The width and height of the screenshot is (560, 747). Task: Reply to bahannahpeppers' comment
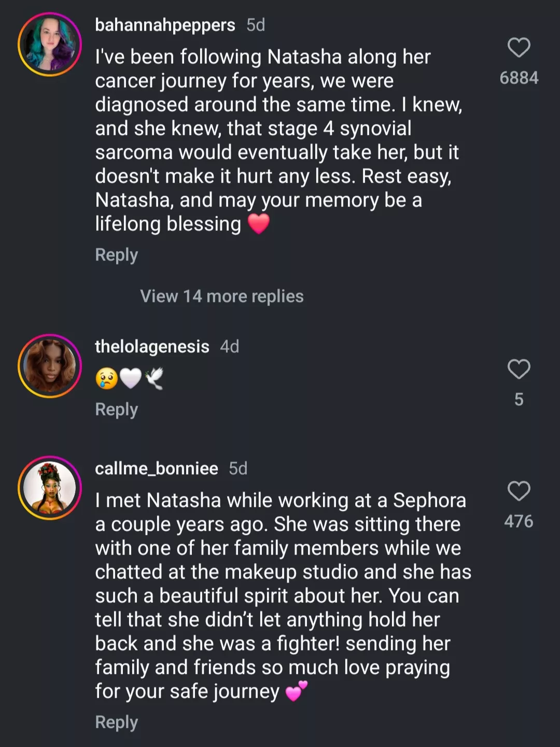click(x=116, y=255)
